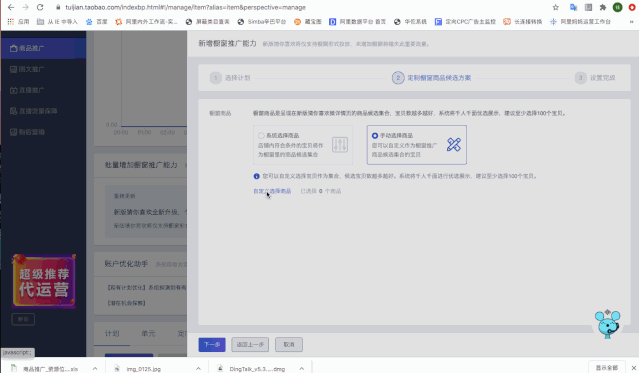Open the 定向CPC广告主监控 bookmark
The image size is (639, 373).
tap(465, 22)
